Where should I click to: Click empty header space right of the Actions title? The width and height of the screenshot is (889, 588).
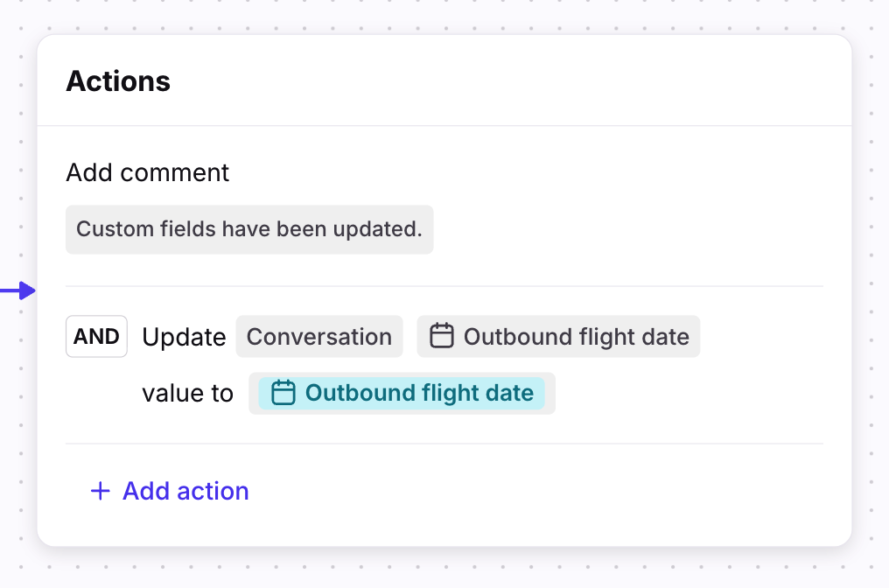(x=525, y=81)
